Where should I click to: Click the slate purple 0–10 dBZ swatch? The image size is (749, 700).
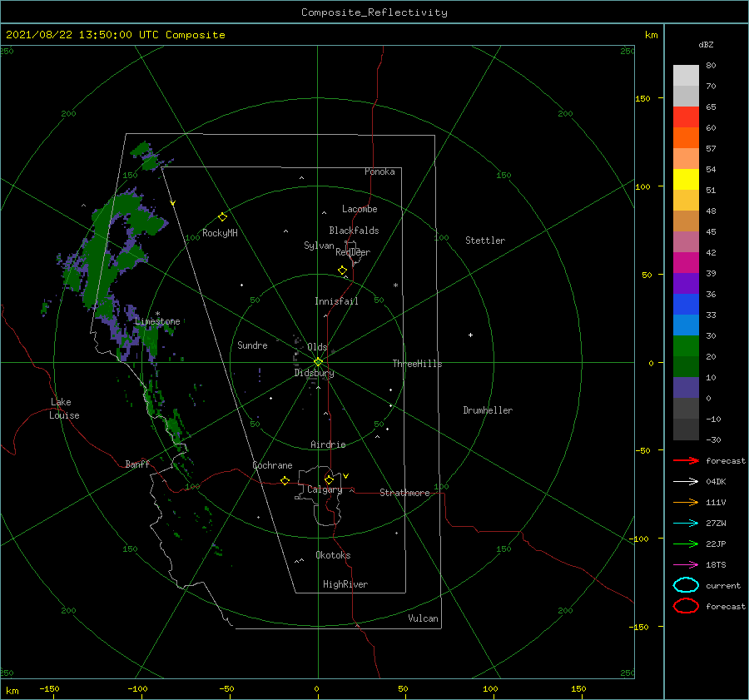tap(686, 388)
